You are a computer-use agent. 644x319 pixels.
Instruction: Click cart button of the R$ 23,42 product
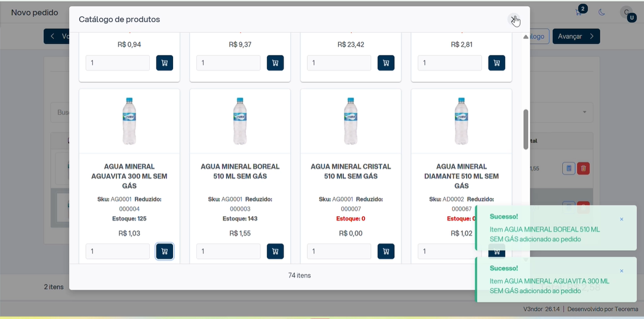(x=386, y=63)
